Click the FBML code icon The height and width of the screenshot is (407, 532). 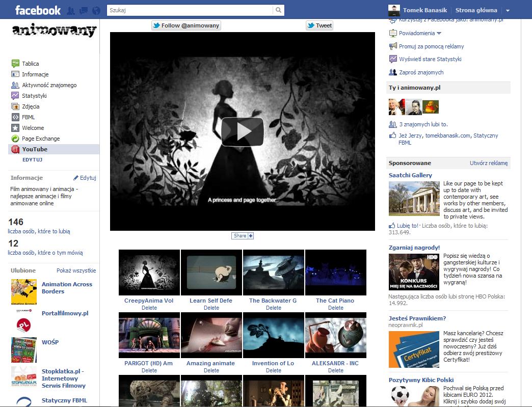pyautogui.click(x=15, y=117)
